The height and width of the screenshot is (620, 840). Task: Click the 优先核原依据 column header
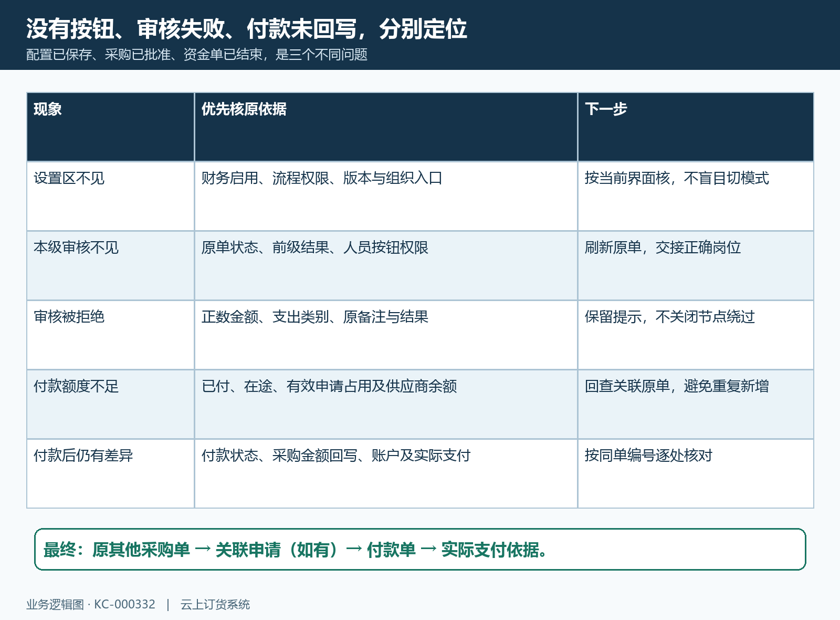[386, 127]
